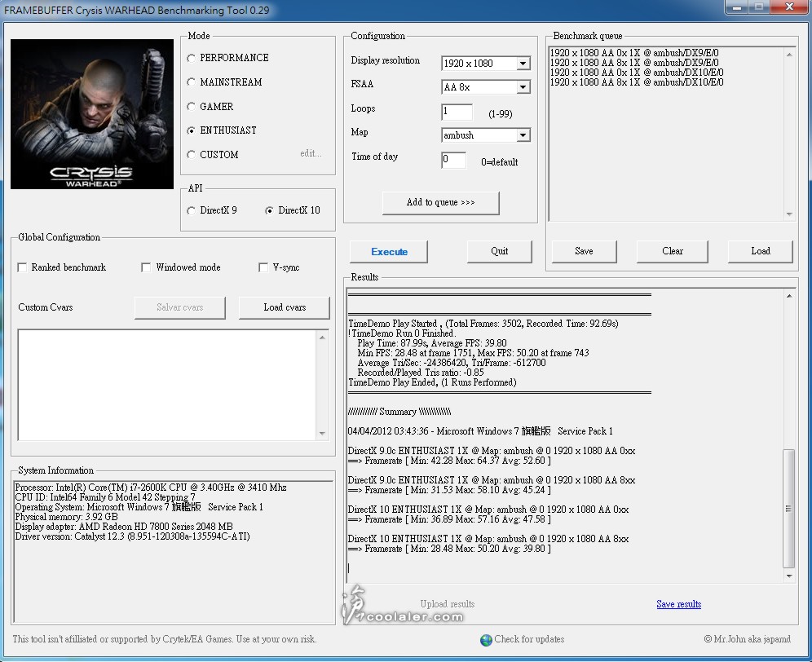The image size is (812, 662).
Task: Click the edit... link beside CUSTOM
Action: click(311, 153)
